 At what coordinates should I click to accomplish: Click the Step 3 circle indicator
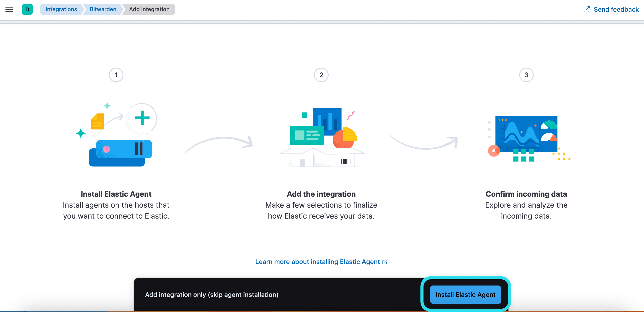526,75
